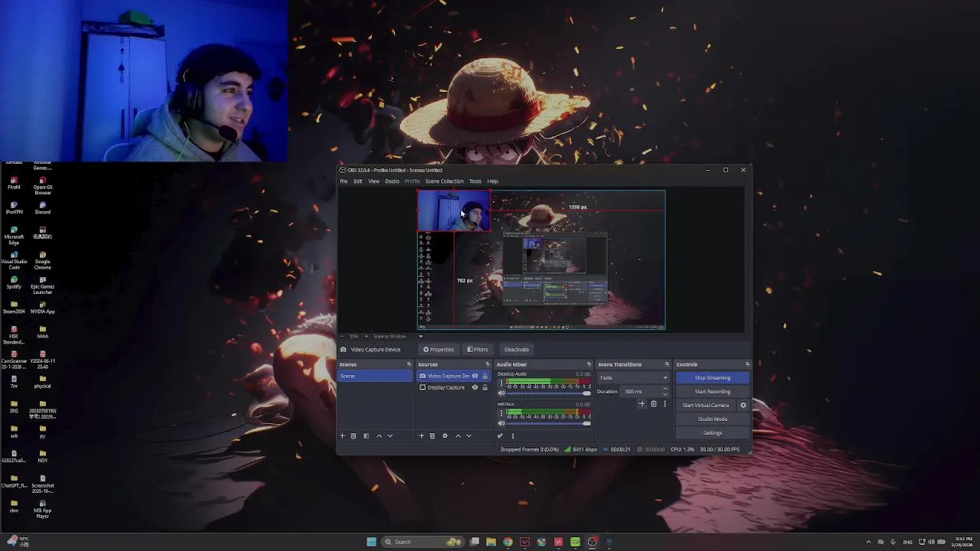
Task: Toggle visibility of Video Capture Device source
Action: pos(475,376)
